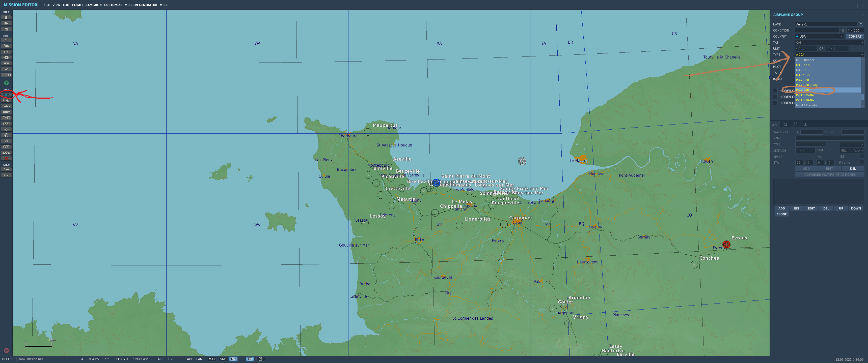
Task: Open the mission goals crosshair icon
Action: 6,57
